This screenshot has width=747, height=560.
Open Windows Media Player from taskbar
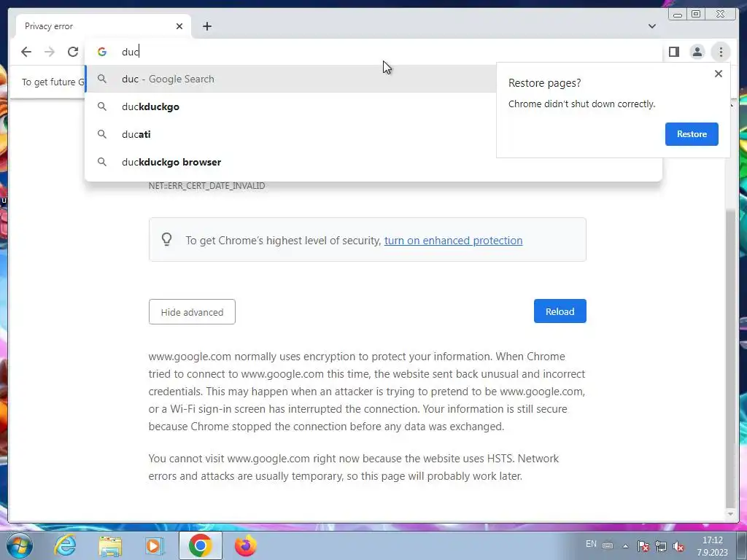pyautogui.click(x=155, y=545)
